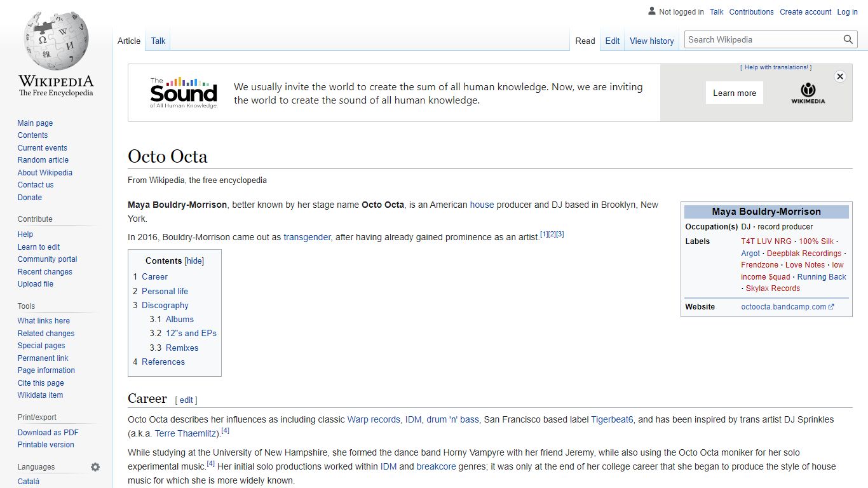Open Related changes tool
Image resolution: width=868 pixels, height=488 pixels.
point(46,334)
